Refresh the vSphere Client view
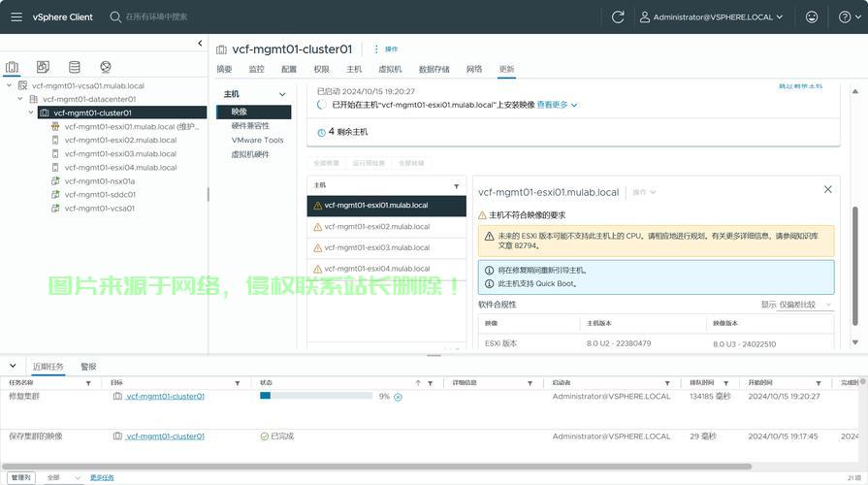 pos(618,17)
